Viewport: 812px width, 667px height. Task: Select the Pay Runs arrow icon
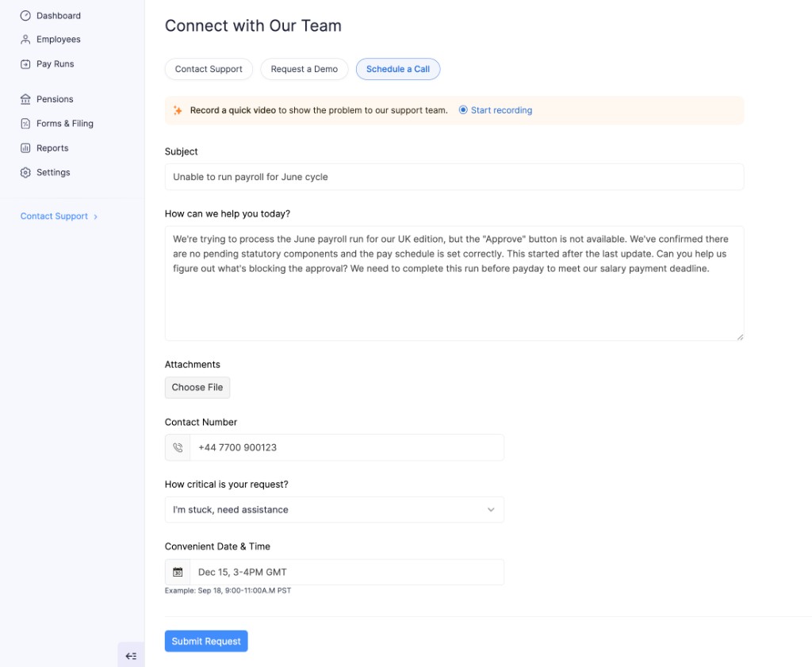pyautogui.click(x=25, y=64)
